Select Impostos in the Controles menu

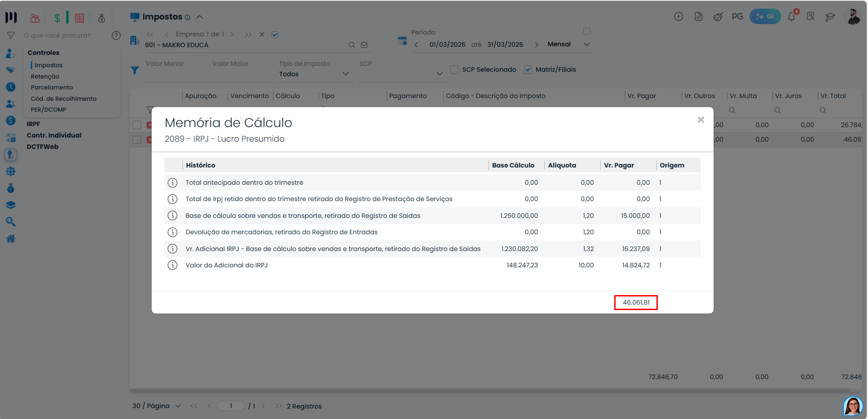49,65
